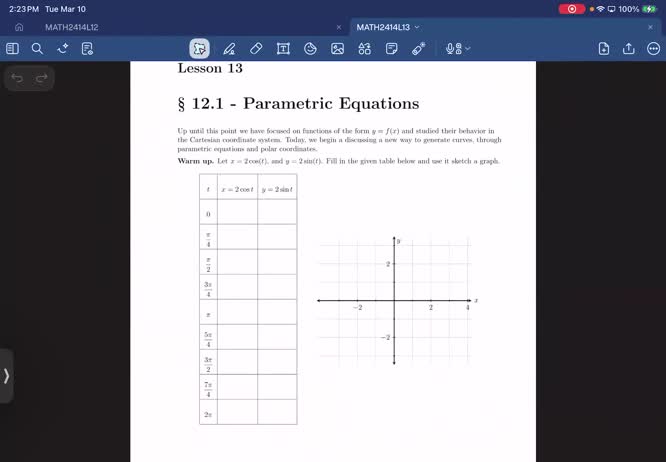
Task: Select the eraser tool
Action: 256,48
